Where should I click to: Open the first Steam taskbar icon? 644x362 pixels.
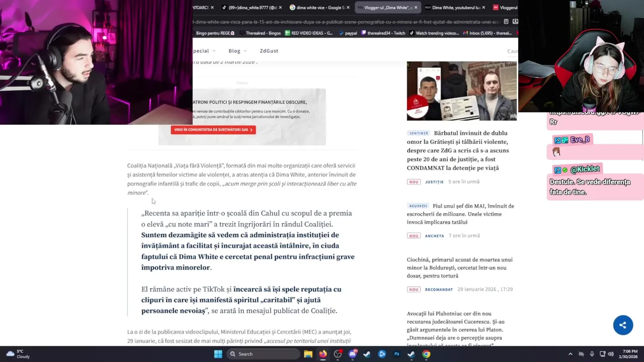point(367,354)
